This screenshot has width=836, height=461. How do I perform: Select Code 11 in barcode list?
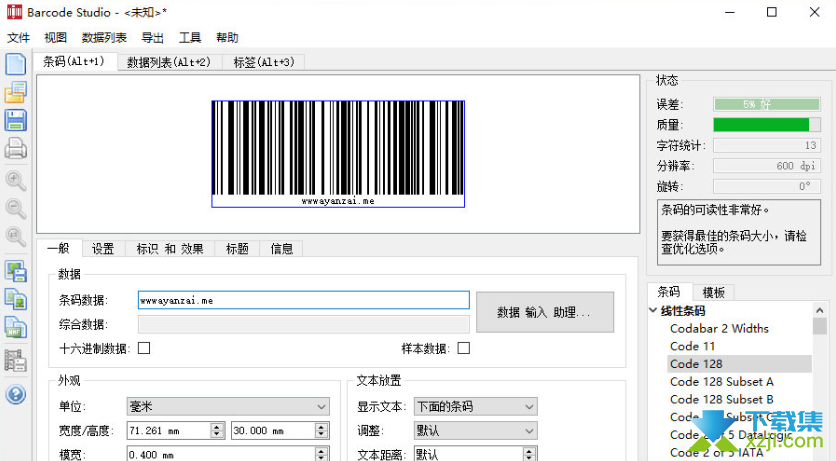[692, 346]
